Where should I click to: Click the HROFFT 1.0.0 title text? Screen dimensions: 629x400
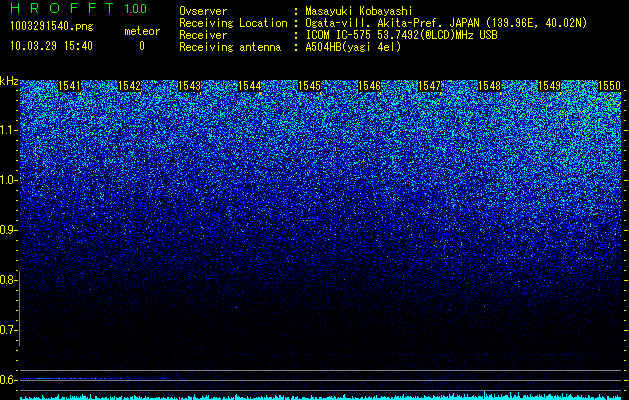tap(79, 8)
